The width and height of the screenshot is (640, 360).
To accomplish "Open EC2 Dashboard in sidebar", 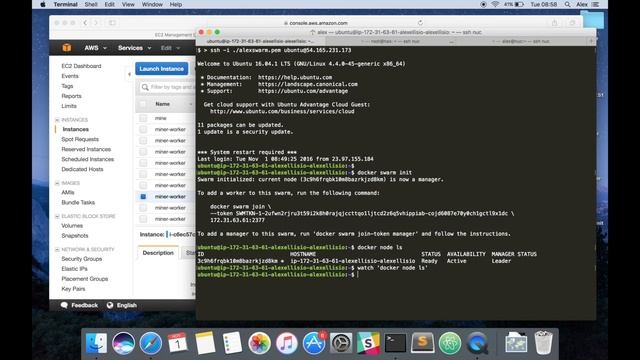I will coord(81,66).
